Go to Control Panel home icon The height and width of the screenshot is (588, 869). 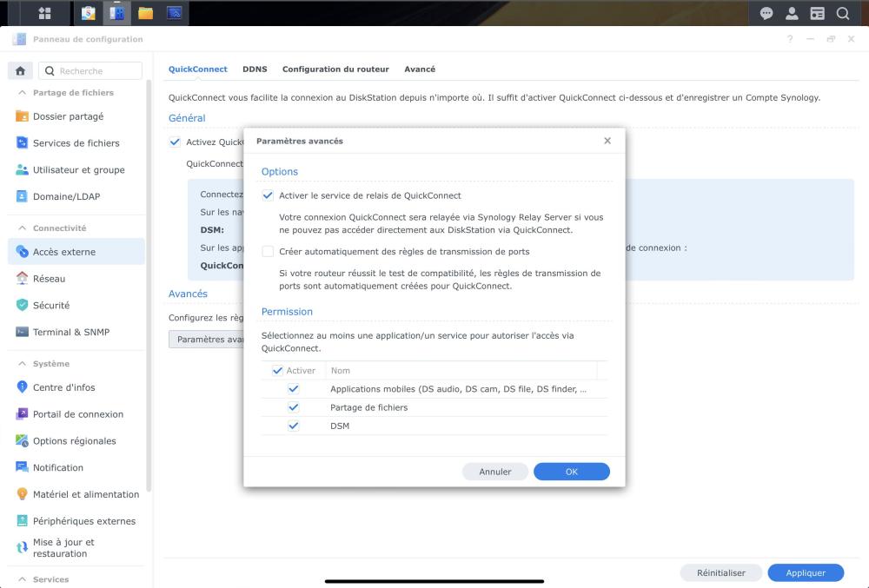21,71
